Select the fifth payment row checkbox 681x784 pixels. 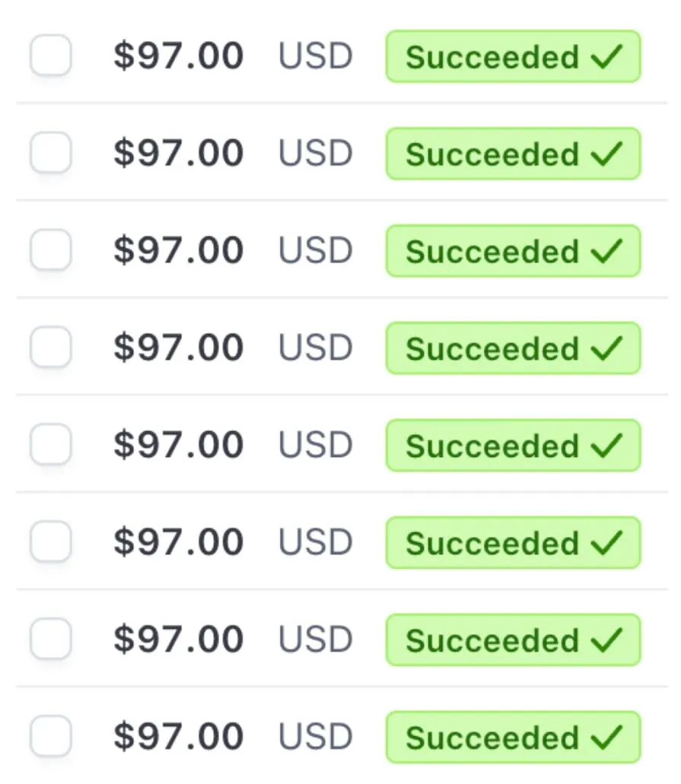click(x=51, y=445)
